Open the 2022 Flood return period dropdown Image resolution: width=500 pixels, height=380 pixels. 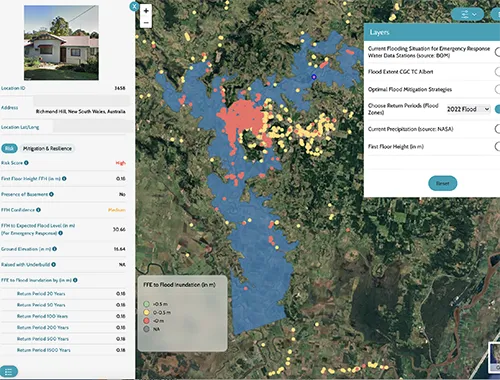click(468, 109)
